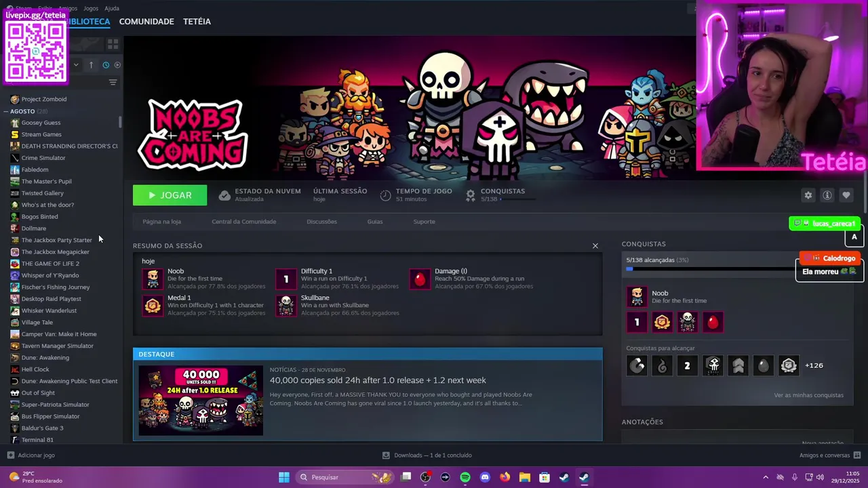Click the sort-by-recent clock icon

(106, 65)
